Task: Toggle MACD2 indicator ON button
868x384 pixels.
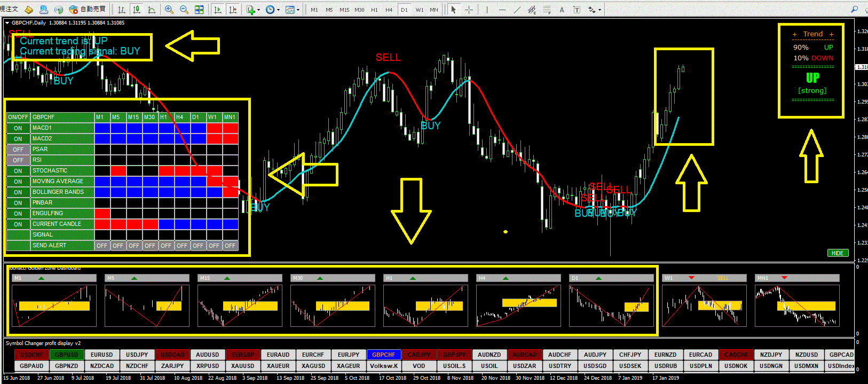Action: pyautogui.click(x=18, y=139)
